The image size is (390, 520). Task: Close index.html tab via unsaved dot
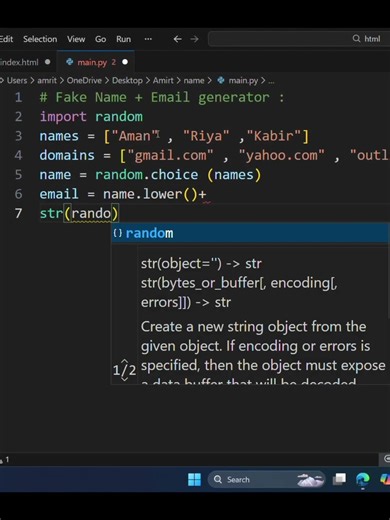pyautogui.click(x=48, y=62)
